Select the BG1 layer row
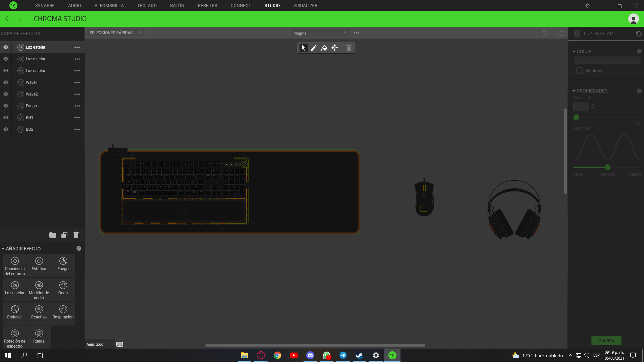 click(x=42, y=118)
